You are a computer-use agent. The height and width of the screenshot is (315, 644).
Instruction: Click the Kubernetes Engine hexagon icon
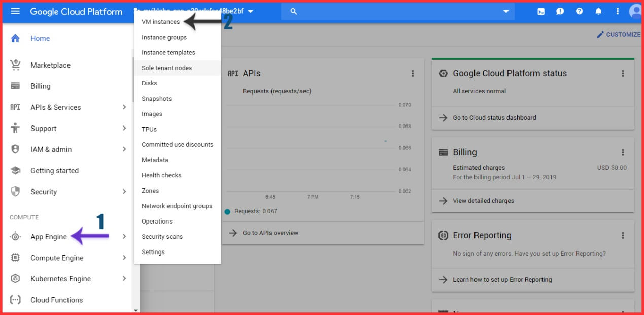tap(15, 279)
